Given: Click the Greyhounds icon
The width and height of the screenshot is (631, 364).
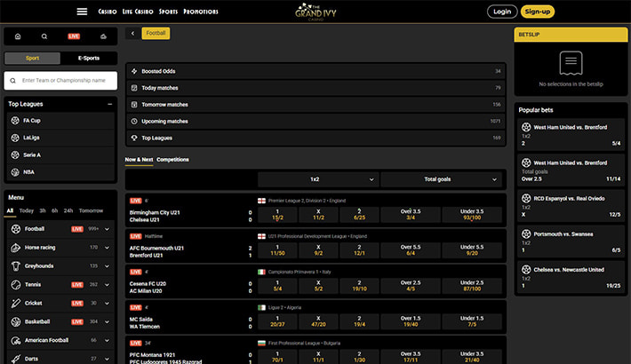Looking at the screenshot, I should [16, 265].
